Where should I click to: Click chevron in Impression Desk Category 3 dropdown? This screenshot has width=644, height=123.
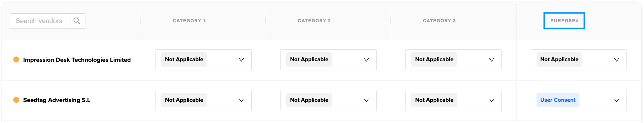tap(492, 60)
